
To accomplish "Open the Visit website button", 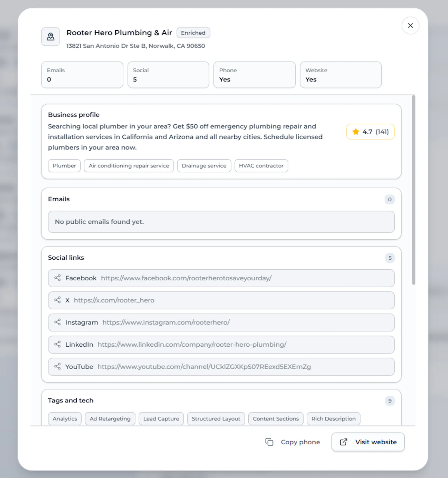I will click(368, 442).
